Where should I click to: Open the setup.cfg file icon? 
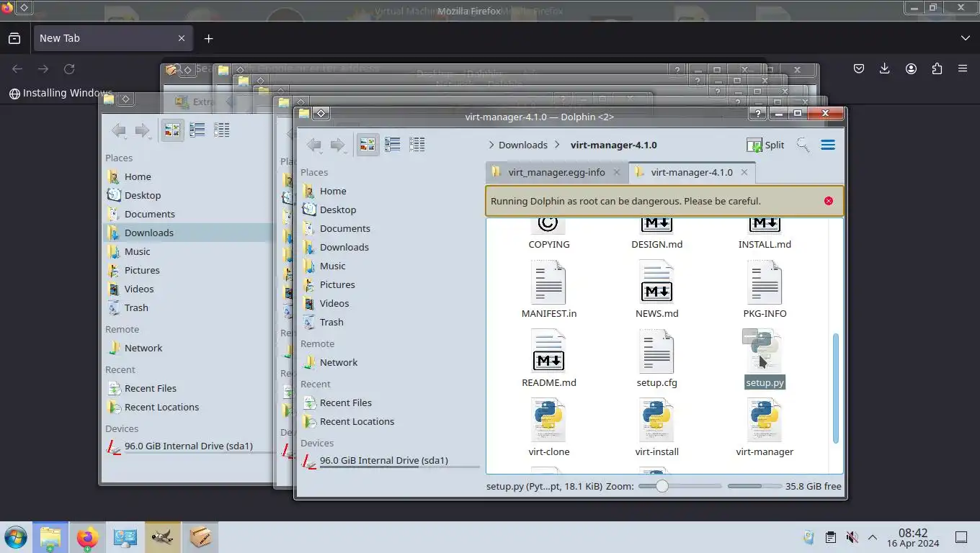656,351
